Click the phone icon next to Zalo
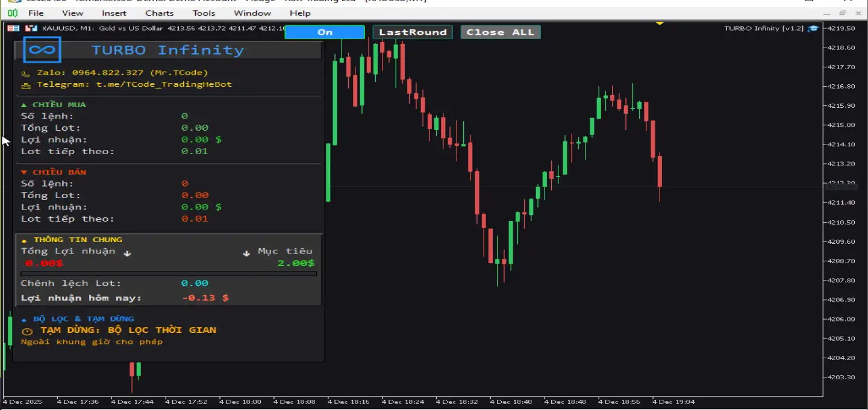Viewport: 868px width, 410px height. pos(25,73)
